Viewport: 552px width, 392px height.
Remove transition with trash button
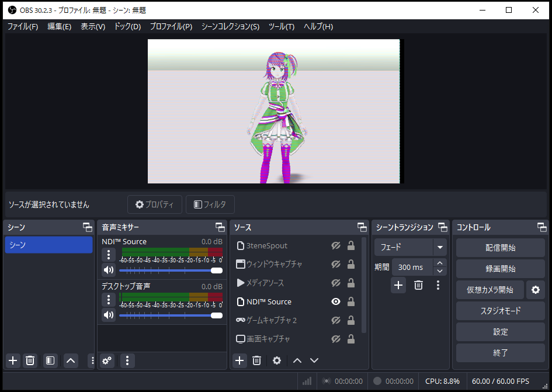418,285
